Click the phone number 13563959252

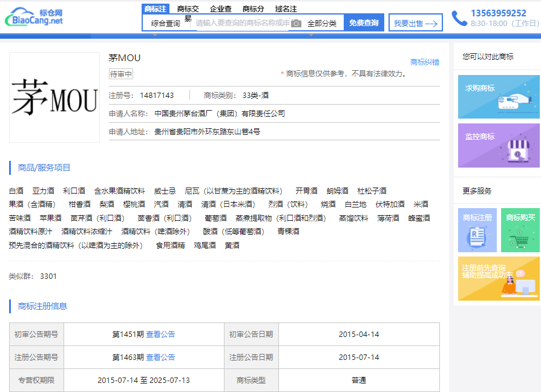(x=498, y=13)
